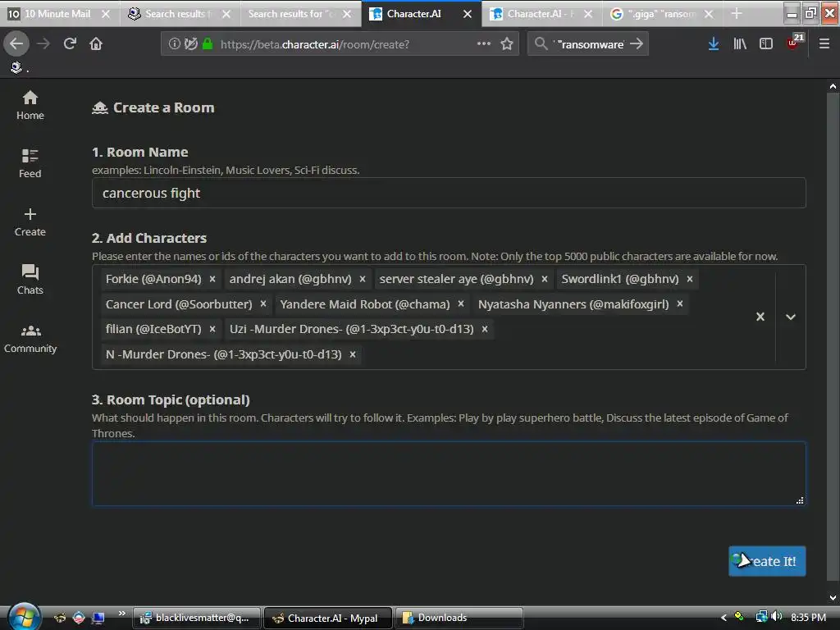Remove N -Murder Drones- character tag
The width and height of the screenshot is (840, 630).
point(353,354)
